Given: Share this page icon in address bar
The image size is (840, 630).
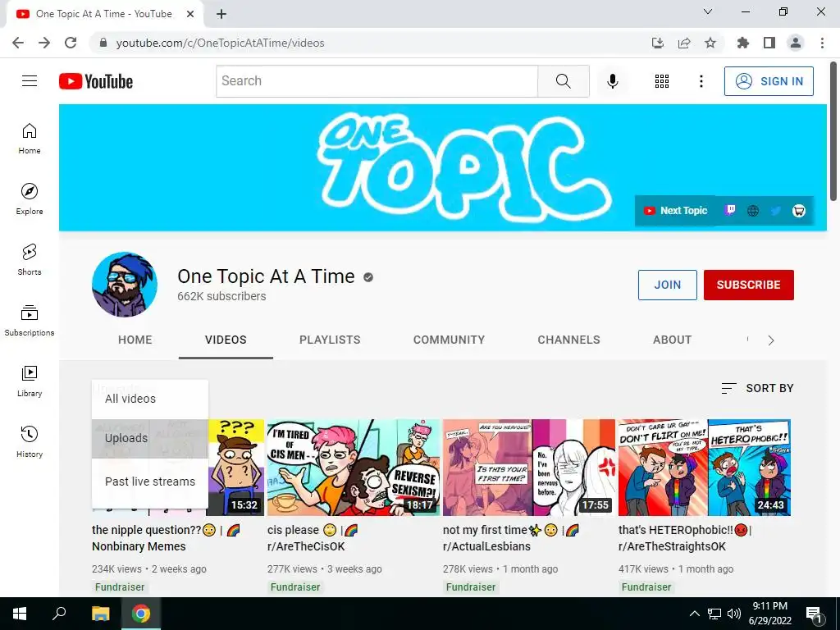Looking at the screenshot, I should click(x=684, y=43).
